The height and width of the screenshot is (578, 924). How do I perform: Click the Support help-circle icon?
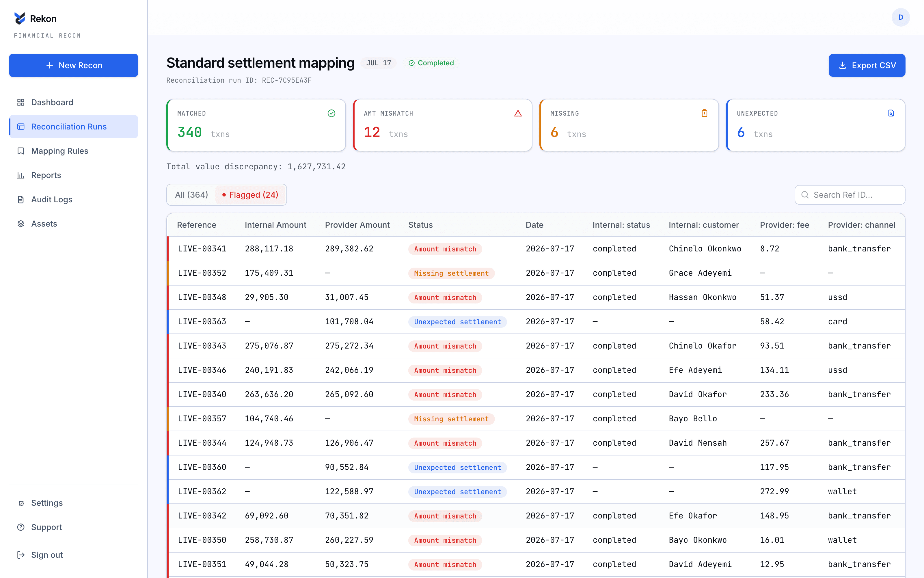(21, 527)
